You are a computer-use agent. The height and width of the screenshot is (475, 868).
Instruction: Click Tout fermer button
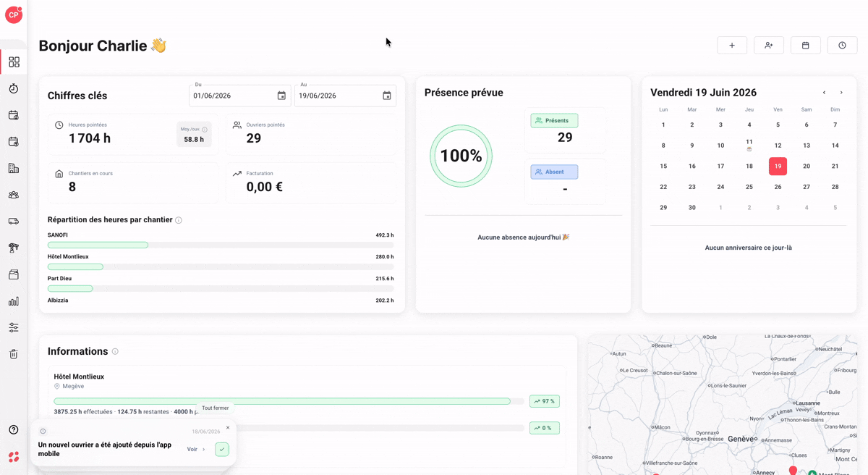tap(216, 408)
